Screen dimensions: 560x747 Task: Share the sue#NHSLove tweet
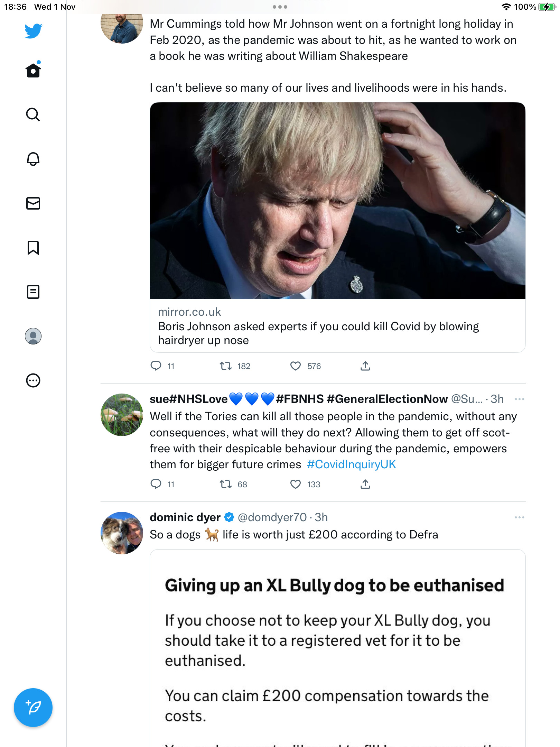pos(365,484)
